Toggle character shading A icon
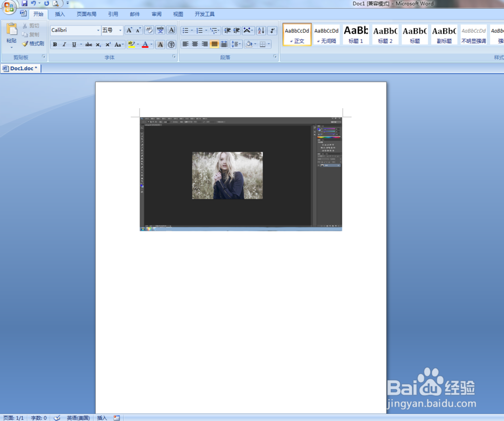504x421 pixels. [x=160, y=44]
